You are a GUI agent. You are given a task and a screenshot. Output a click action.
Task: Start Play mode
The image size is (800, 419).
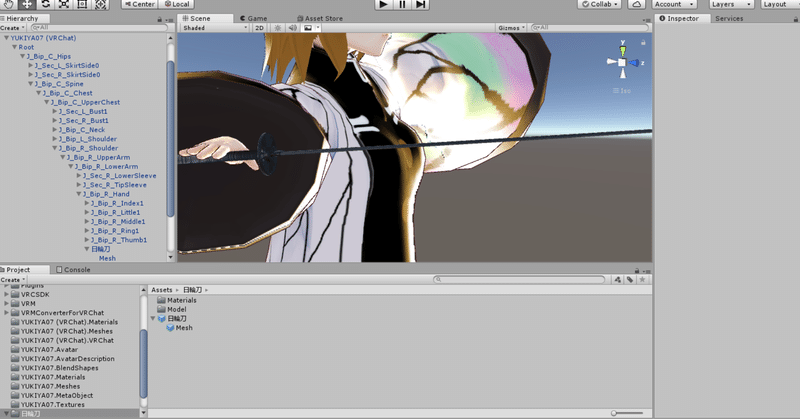[383, 4]
